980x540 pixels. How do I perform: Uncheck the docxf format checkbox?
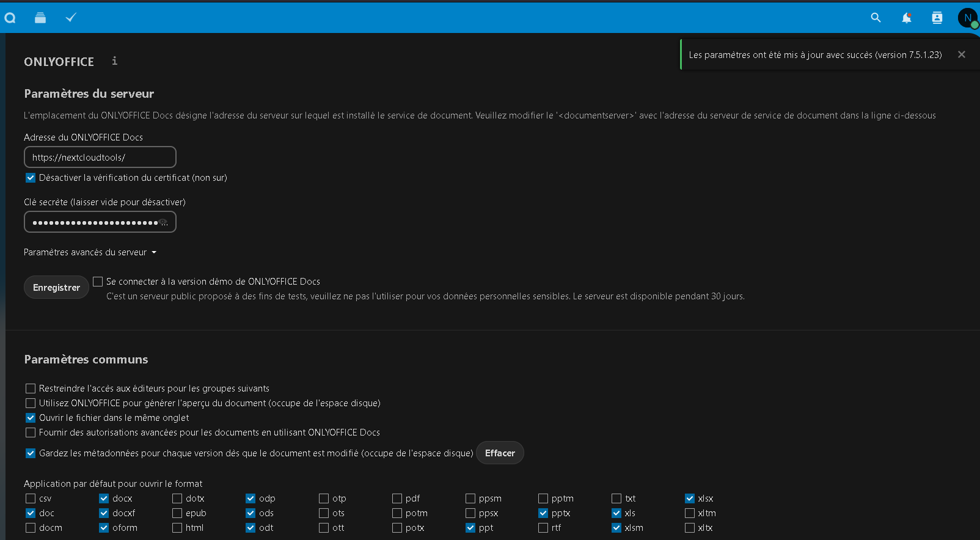(104, 513)
